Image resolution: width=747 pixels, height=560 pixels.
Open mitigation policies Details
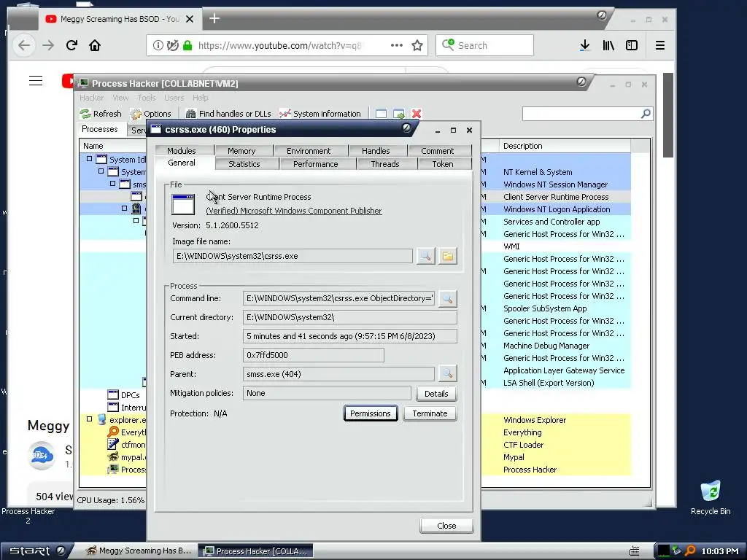[x=436, y=394]
